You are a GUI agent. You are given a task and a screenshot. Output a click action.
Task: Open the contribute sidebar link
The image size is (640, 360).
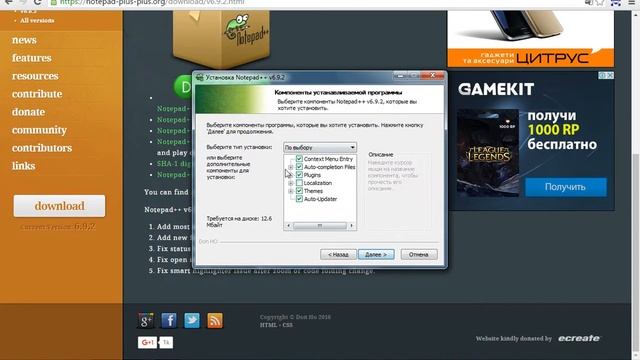(37, 94)
